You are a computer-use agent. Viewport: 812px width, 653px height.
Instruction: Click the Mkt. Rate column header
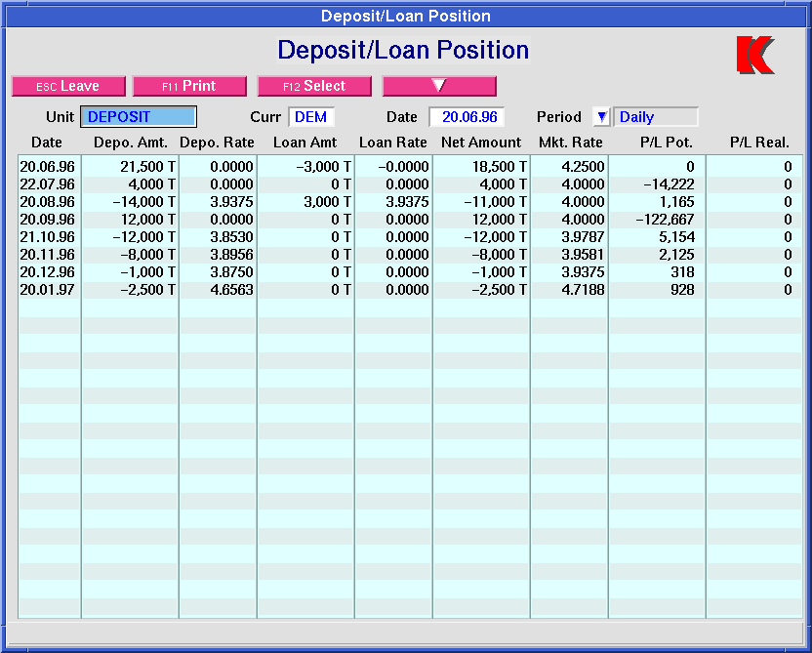pos(571,143)
